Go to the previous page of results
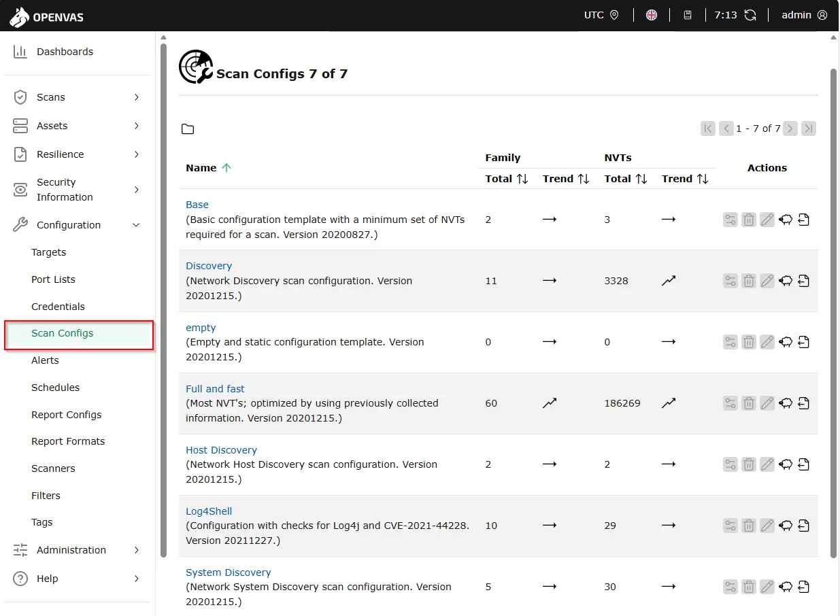840x616 pixels. tap(726, 129)
